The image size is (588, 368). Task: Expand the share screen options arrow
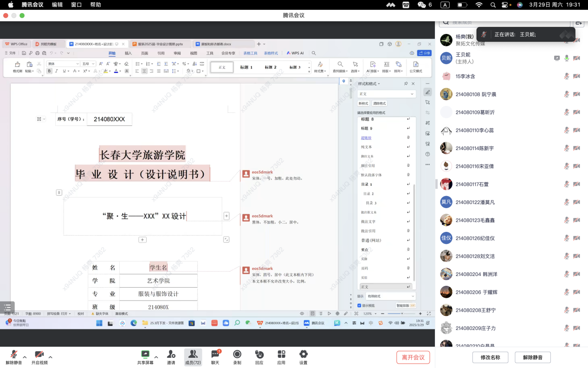tap(156, 357)
